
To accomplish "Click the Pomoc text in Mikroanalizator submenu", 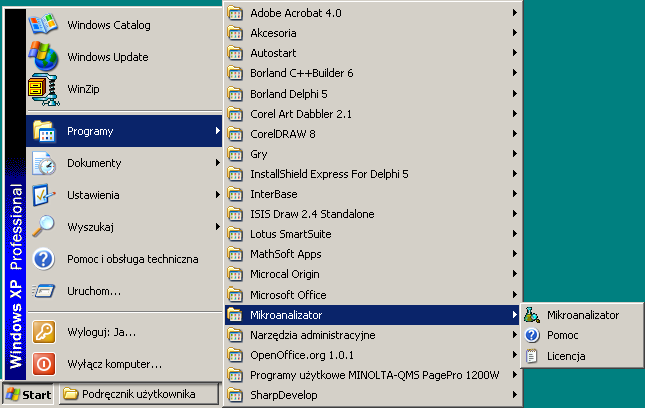I will tap(562, 335).
